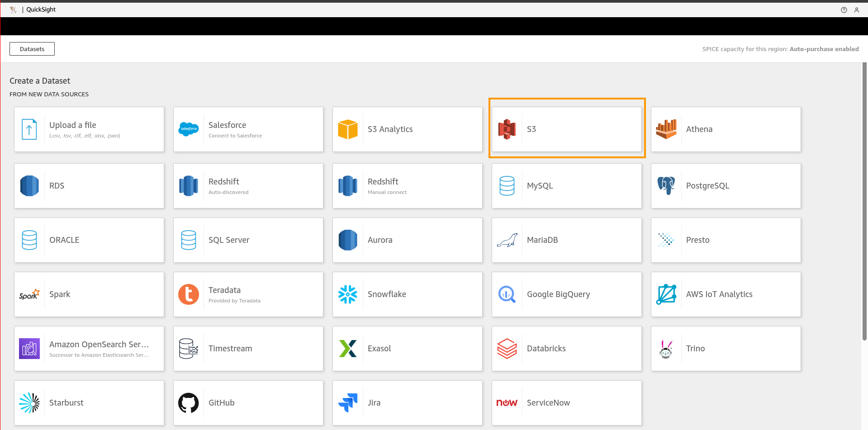This screenshot has height=430, width=868.
Task: Click the Athena icon
Action: coord(666,129)
